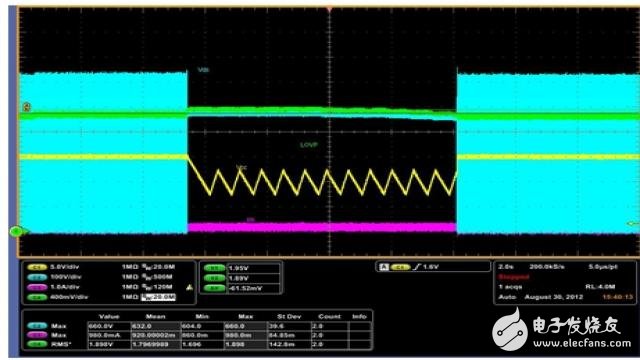Click the yellow C1 channel badge at 5.0V/div
The width and height of the screenshot is (640, 360).
[x=37, y=267]
